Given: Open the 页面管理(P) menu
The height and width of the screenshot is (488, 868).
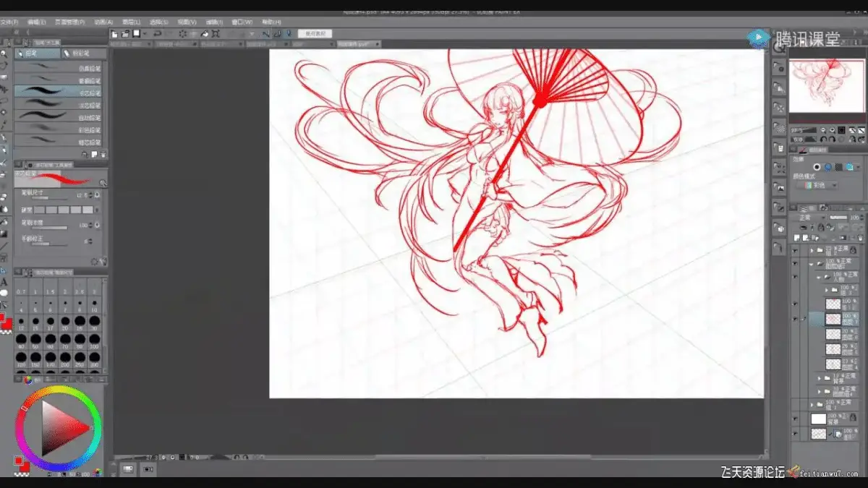Looking at the screenshot, I should pos(69,22).
